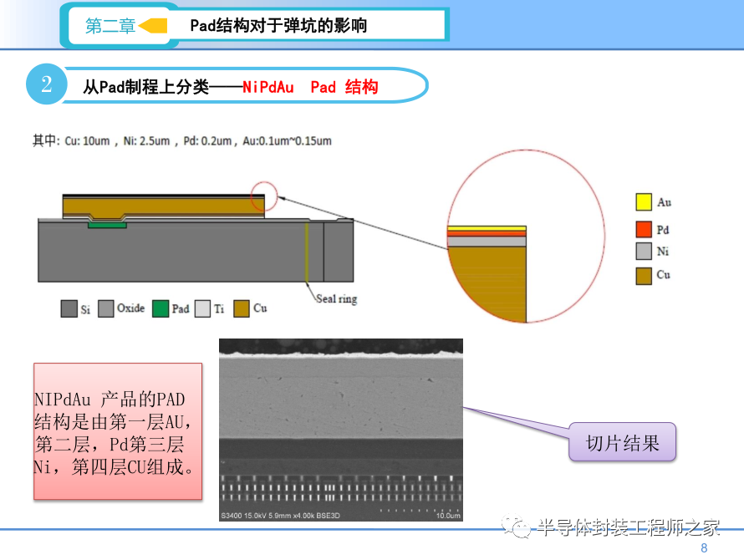Click the small red circle on the pad diagram
The width and height of the screenshot is (744, 560).
[x=262, y=194]
